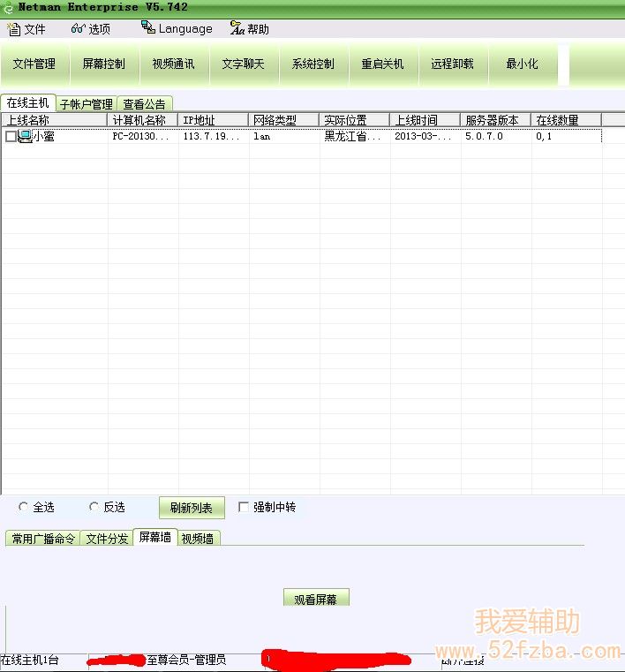The height and width of the screenshot is (672, 625).
Task: Open the 选项 menu
Action: [91, 29]
